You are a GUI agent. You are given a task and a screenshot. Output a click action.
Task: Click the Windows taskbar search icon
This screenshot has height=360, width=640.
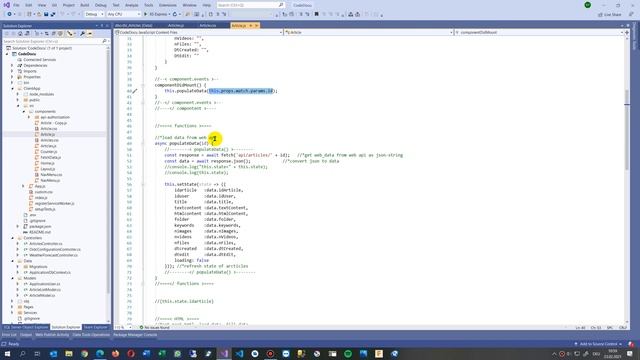point(22,353)
